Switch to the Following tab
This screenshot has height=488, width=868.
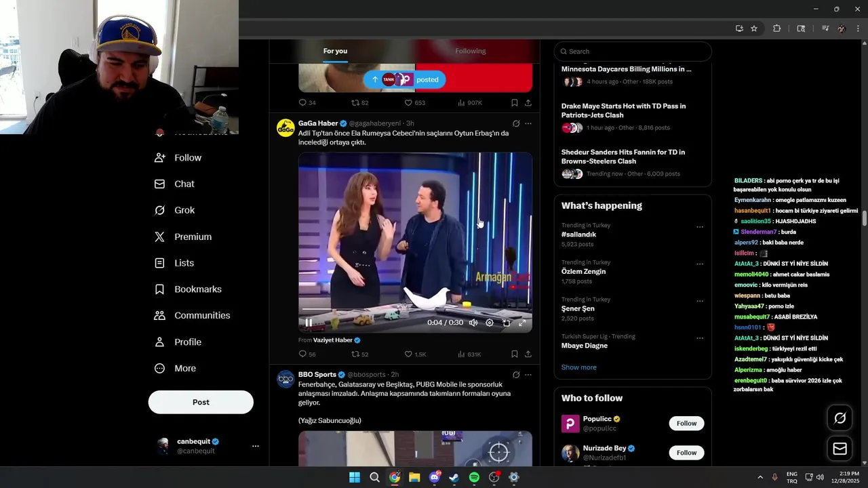tap(470, 51)
